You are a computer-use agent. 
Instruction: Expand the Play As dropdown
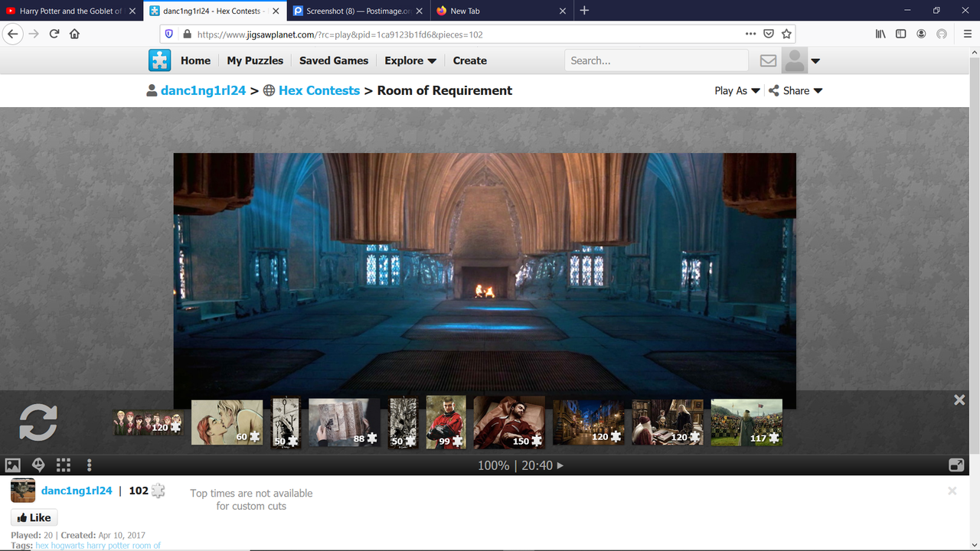pyautogui.click(x=737, y=90)
